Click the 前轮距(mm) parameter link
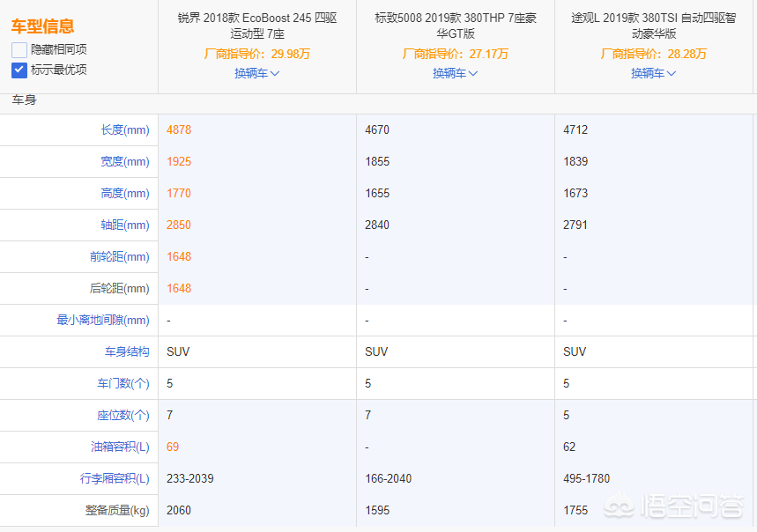This screenshot has width=757, height=532. [120, 257]
